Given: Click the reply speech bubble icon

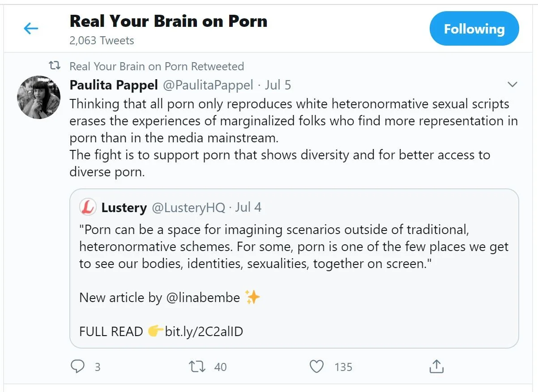Looking at the screenshot, I should point(78,367).
